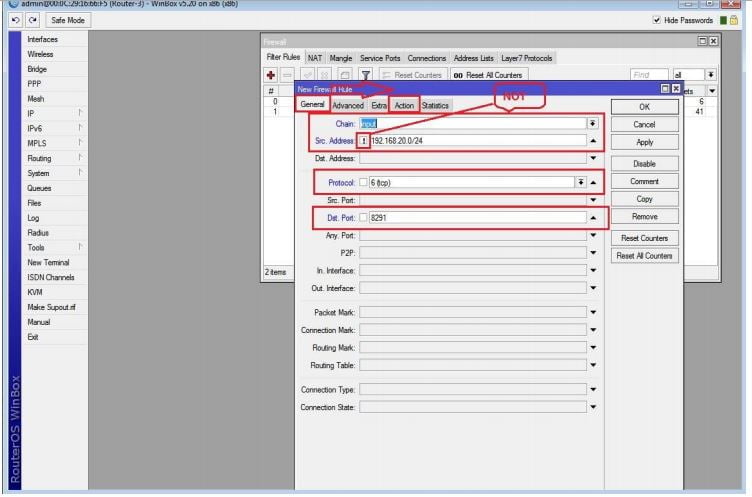Click the minus remove rule icon
The width and height of the screenshot is (752, 497).
(288, 75)
